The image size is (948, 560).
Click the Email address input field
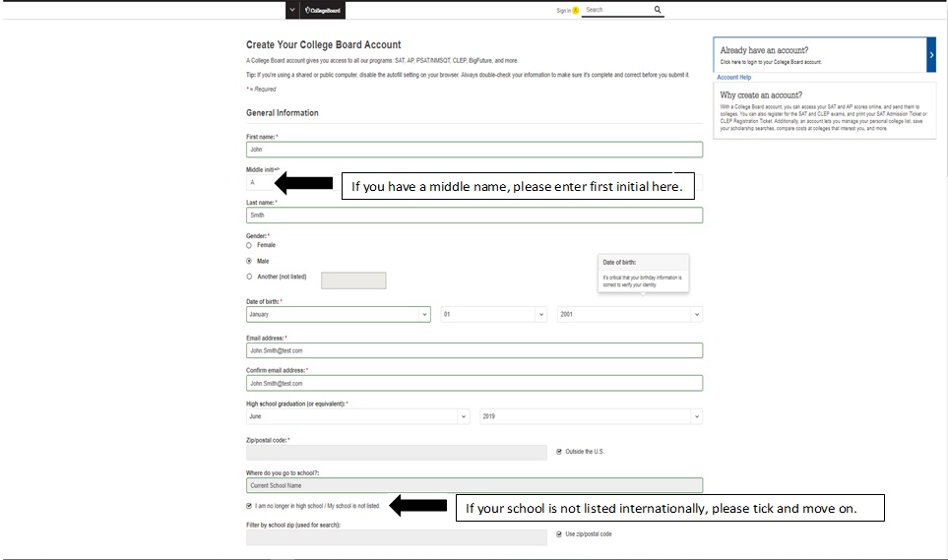(x=474, y=350)
